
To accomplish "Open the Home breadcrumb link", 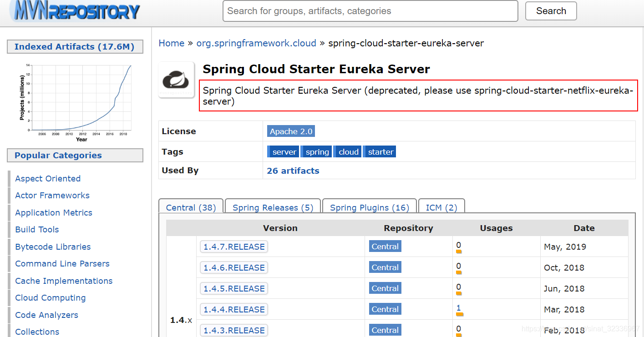I will click(172, 43).
